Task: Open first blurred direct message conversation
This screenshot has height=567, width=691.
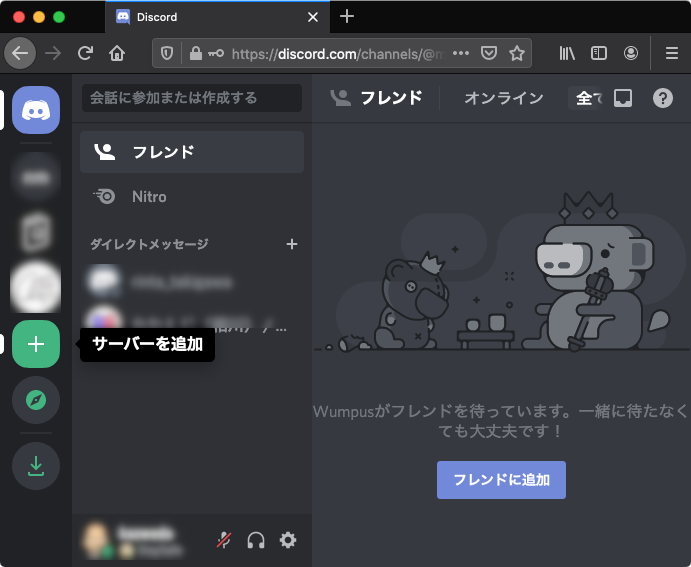Action: pos(192,282)
